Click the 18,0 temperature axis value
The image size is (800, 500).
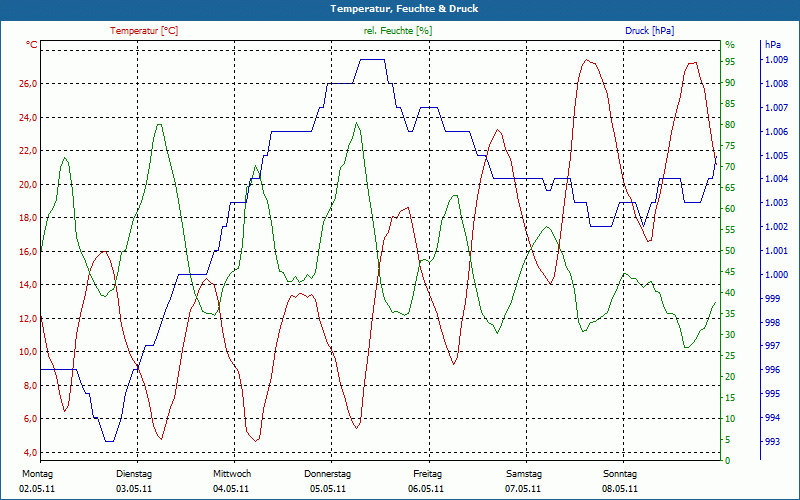[28, 218]
